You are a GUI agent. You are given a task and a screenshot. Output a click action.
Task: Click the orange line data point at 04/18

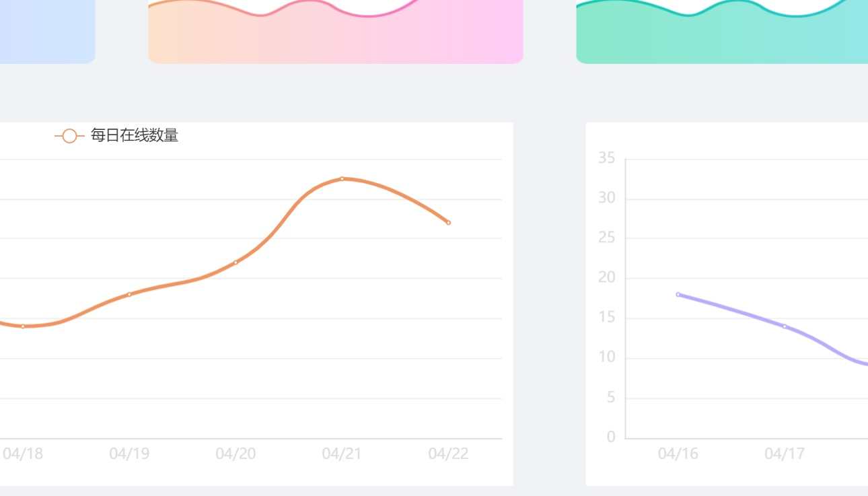(23, 326)
